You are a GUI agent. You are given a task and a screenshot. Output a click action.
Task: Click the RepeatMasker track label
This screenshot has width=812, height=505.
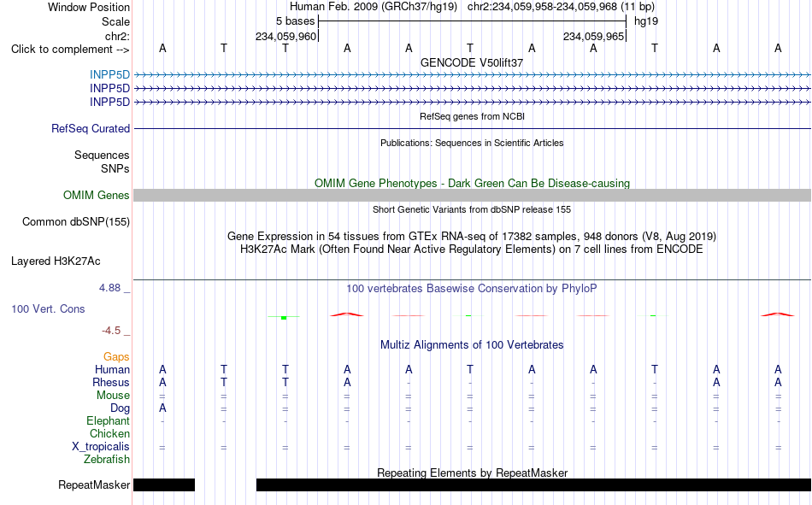94,484
